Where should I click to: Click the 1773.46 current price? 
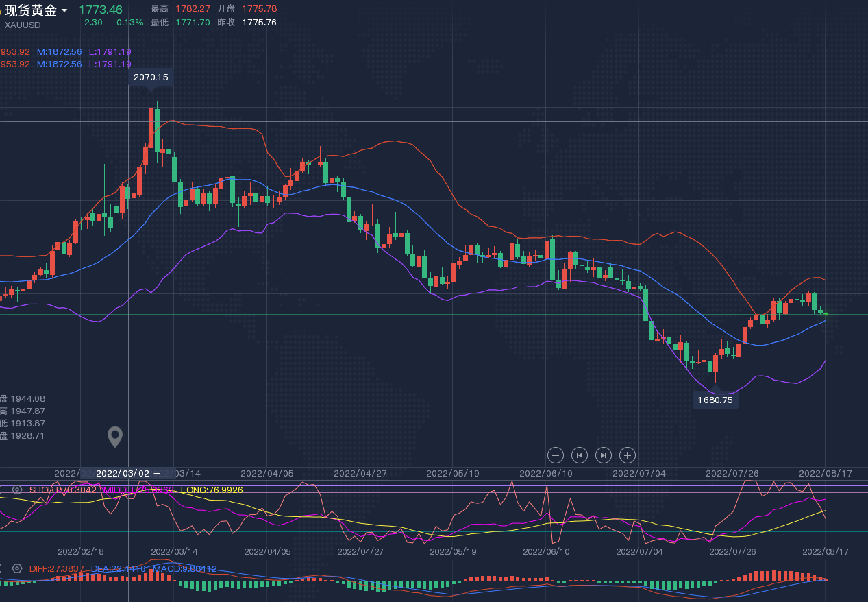pyautogui.click(x=101, y=10)
